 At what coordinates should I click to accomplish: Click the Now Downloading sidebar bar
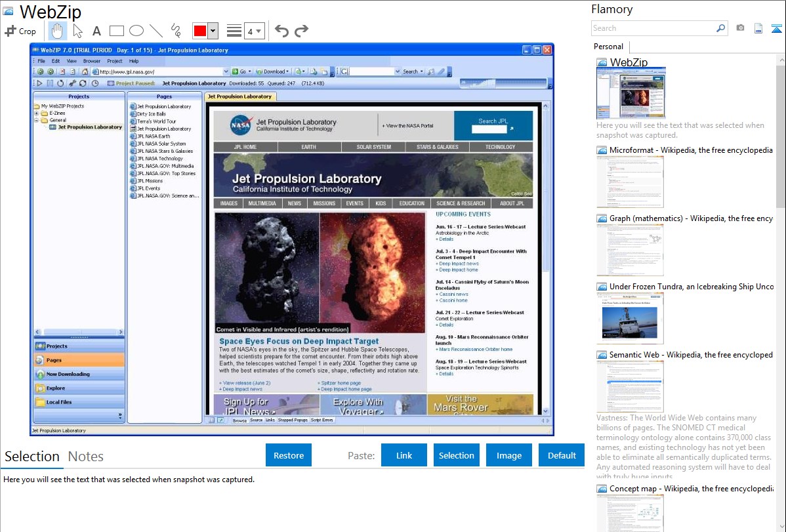(79, 374)
